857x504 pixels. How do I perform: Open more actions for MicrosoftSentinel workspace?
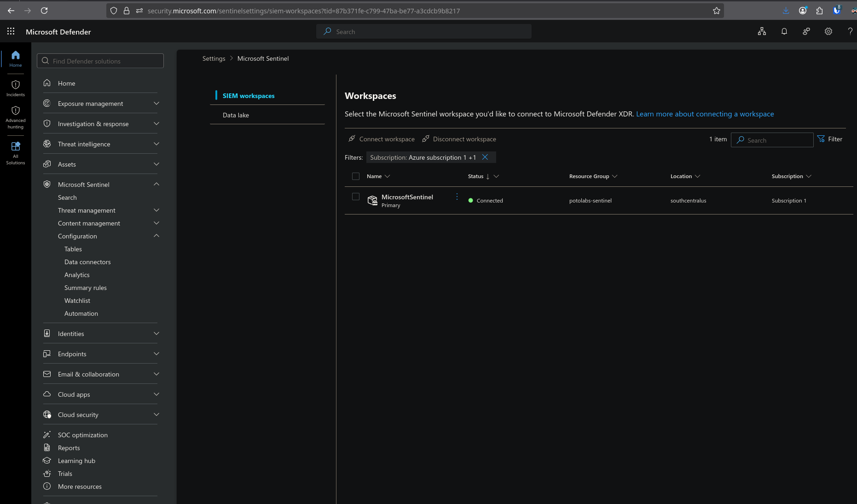pyautogui.click(x=457, y=197)
